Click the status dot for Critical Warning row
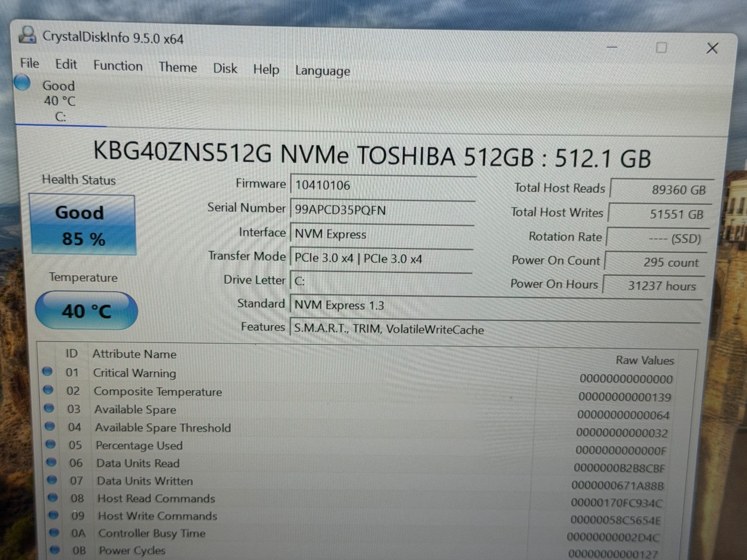The image size is (747, 560). click(47, 371)
